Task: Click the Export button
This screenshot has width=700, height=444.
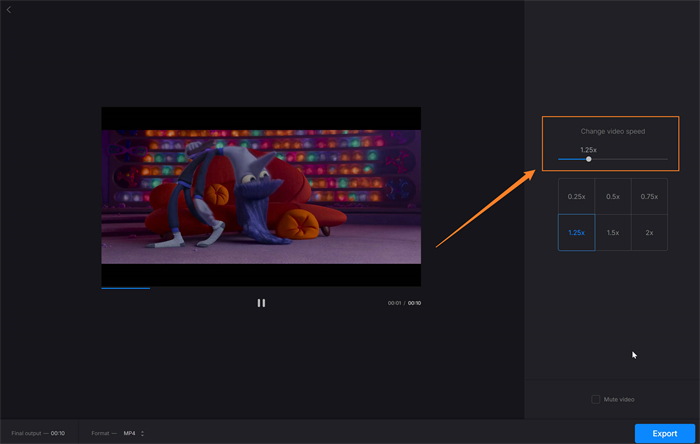Action: [x=665, y=433]
